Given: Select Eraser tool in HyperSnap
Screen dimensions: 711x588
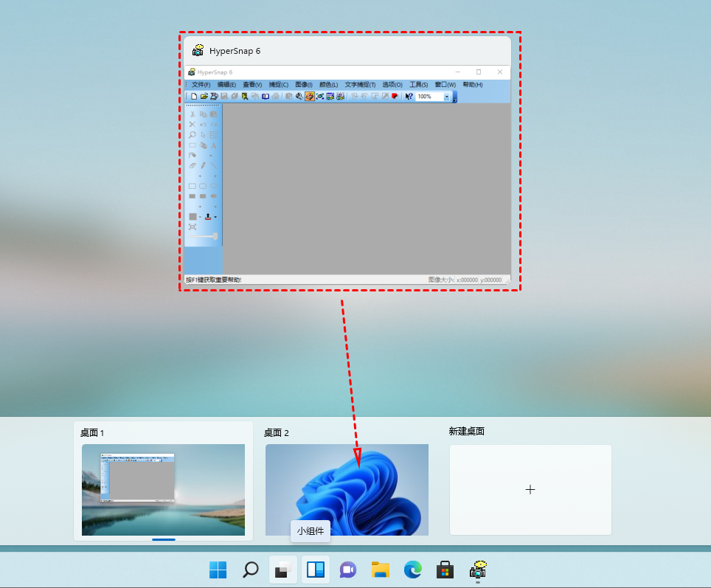Looking at the screenshot, I should point(193,165).
